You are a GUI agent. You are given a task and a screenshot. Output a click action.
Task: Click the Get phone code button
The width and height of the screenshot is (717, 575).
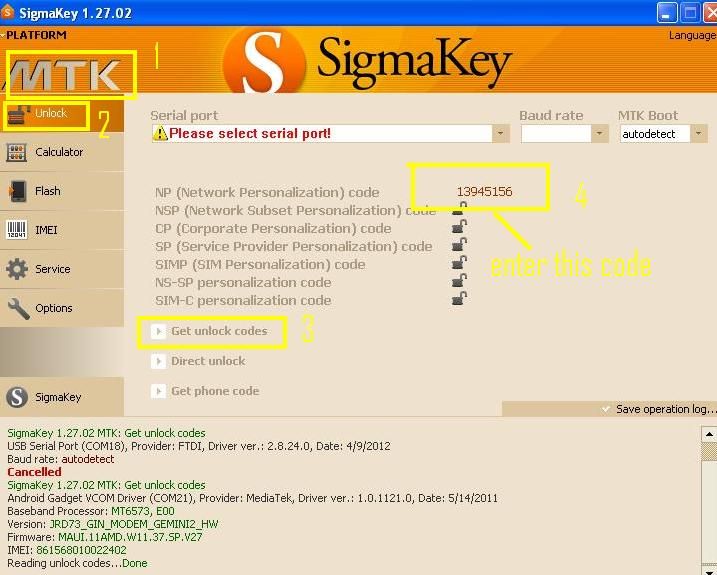pos(205,391)
